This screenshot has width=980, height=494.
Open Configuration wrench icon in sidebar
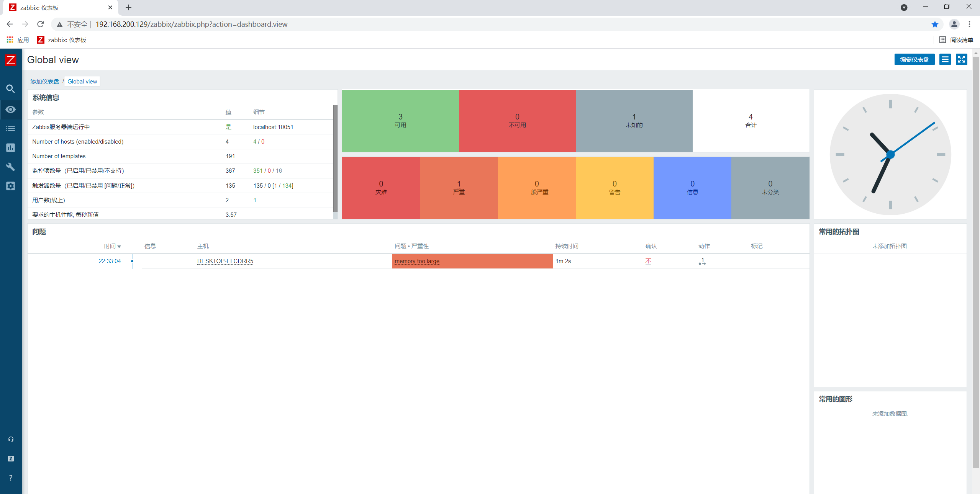[x=11, y=167]
